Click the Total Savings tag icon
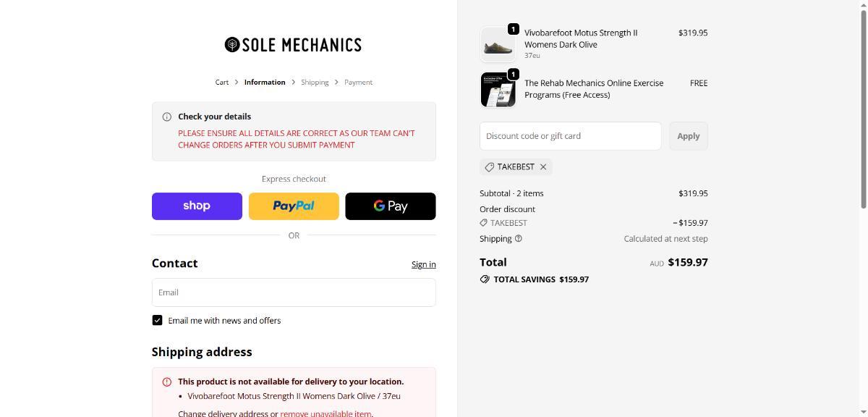868x417 pixels. pyautogui.click(x=485, y=279)
